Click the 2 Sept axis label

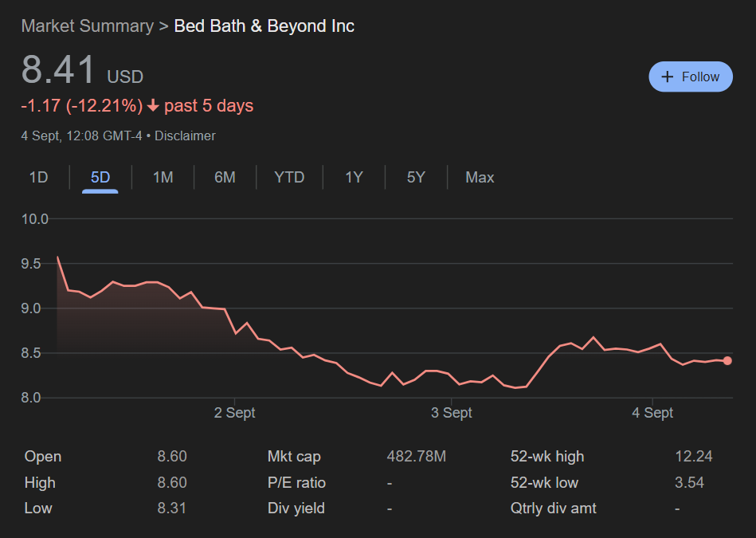[x=234, y=413]
